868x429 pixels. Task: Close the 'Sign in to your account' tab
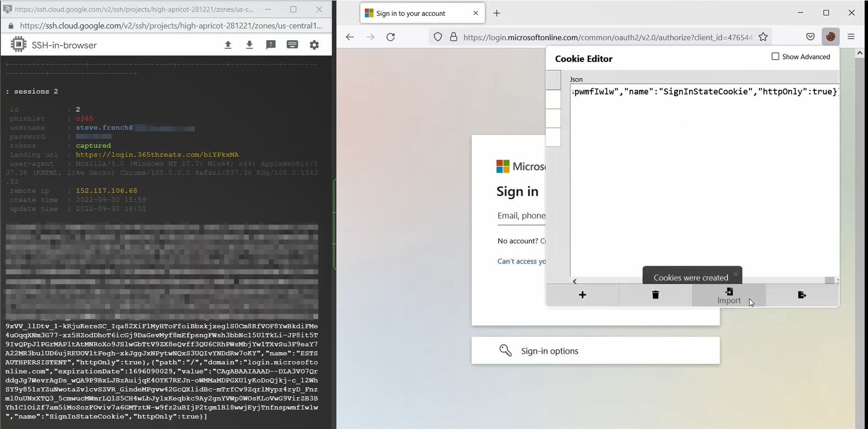(x=476, y=13)
